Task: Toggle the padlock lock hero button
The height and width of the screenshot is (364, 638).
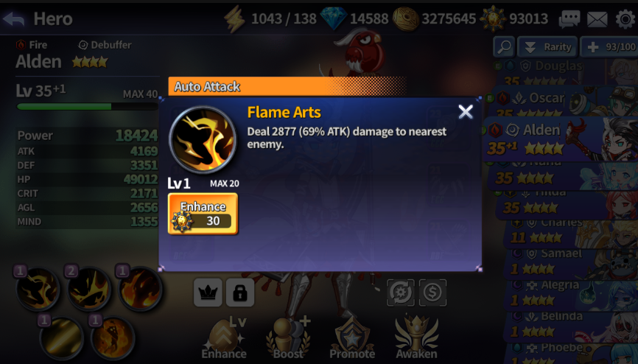Action: [240, 293]
